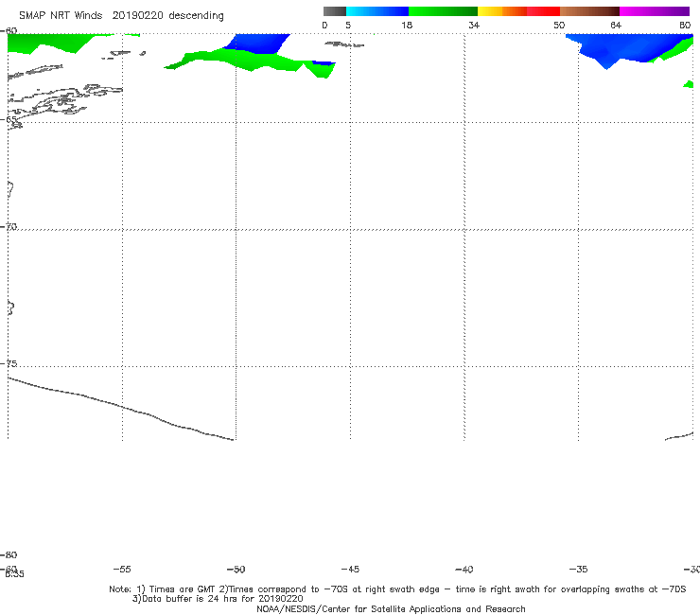The height and width of the screenshot is (615, 700).
Task: Click the yellow-red 34-50 color bar segment
Action: click(518, 11)
